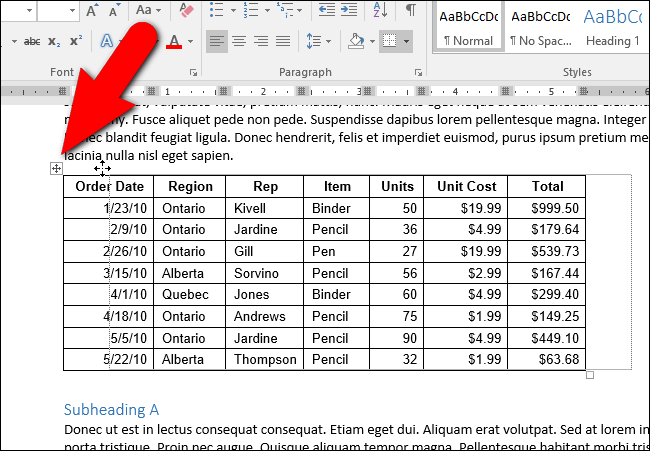Toggle superscript formatting
The image size is (650, 451).
[75, 41]
